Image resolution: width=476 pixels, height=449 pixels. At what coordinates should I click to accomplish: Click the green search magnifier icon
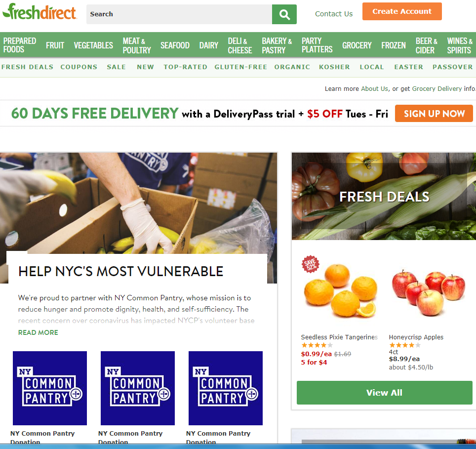284,14
